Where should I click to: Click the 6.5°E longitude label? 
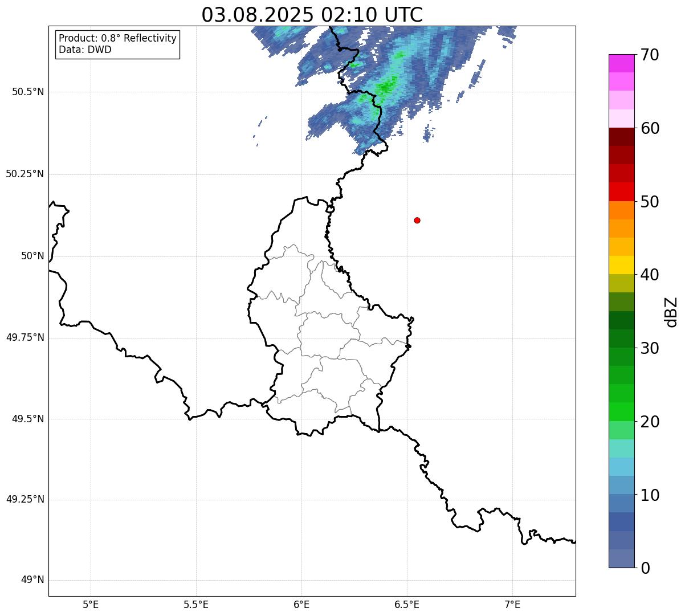(x=407, y=604)
